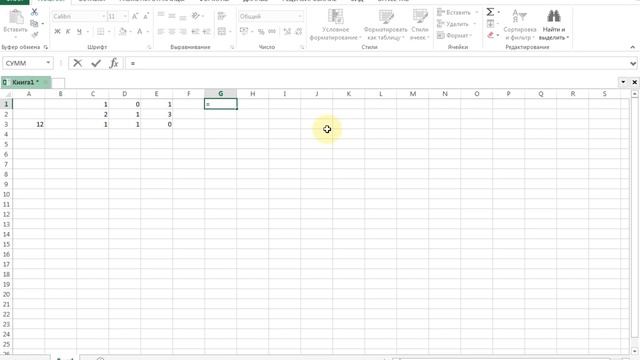Launch the Шрифт font dialog
The width and height of the screenshot is (640, 360).
click(149, 47)
